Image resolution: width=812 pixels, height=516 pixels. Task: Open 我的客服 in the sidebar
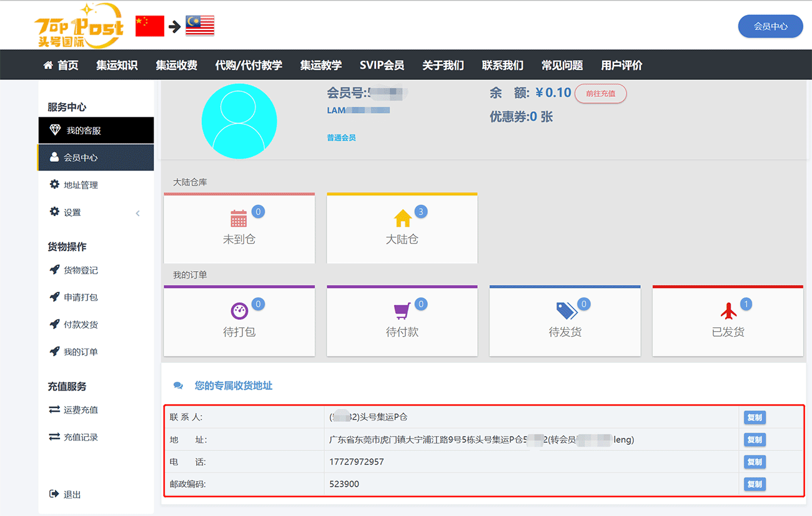tap(83, 131)
